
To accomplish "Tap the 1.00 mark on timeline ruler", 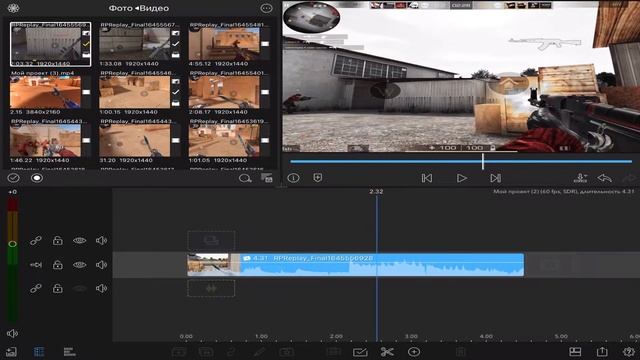I will point(261,336).
